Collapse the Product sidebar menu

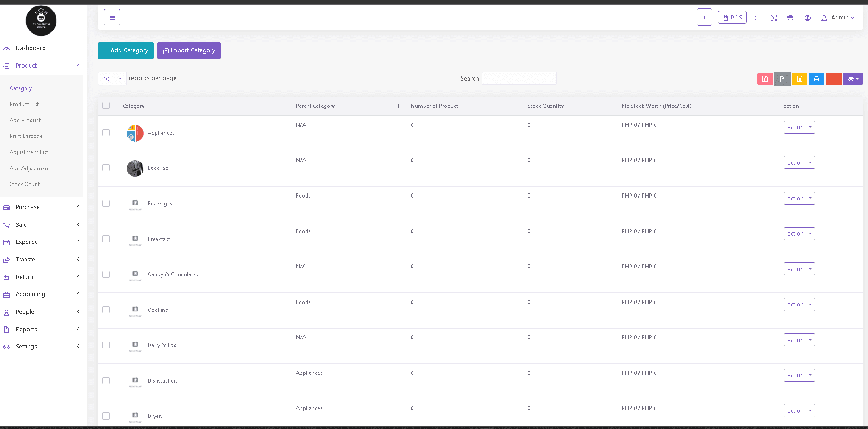click(42, 66)
